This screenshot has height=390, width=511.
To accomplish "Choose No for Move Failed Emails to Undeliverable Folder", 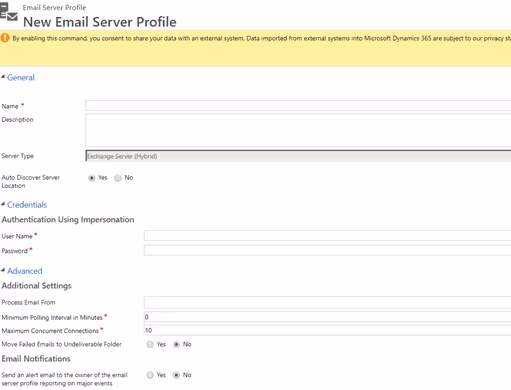I will click(x=176, y=344).
